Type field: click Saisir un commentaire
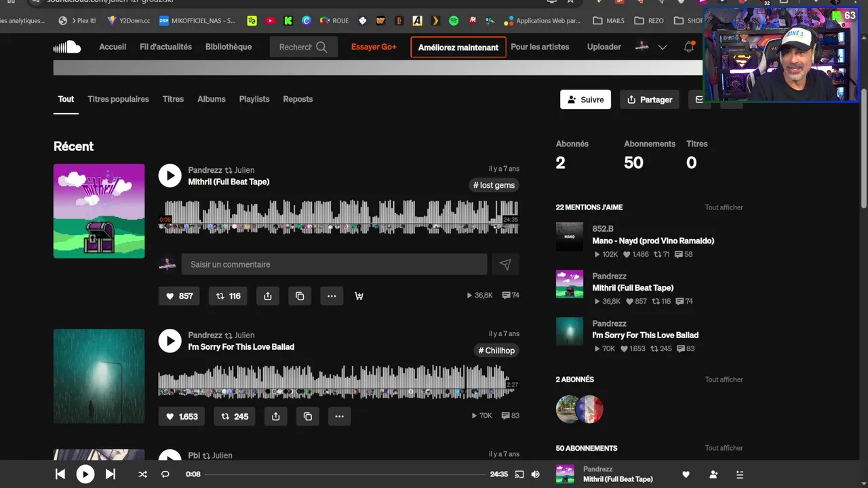Image resolution: width=868 pixels, height=488 pixels. [334, 264]
